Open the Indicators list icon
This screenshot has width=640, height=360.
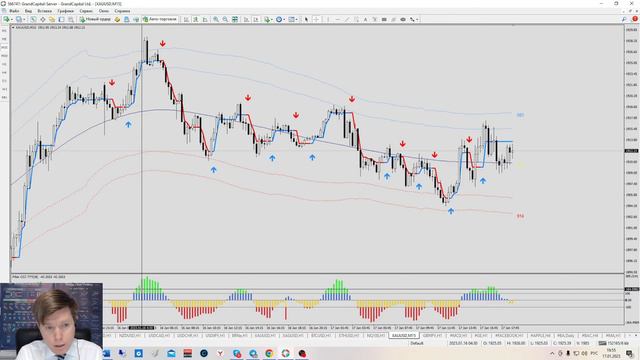pos(267,19)
